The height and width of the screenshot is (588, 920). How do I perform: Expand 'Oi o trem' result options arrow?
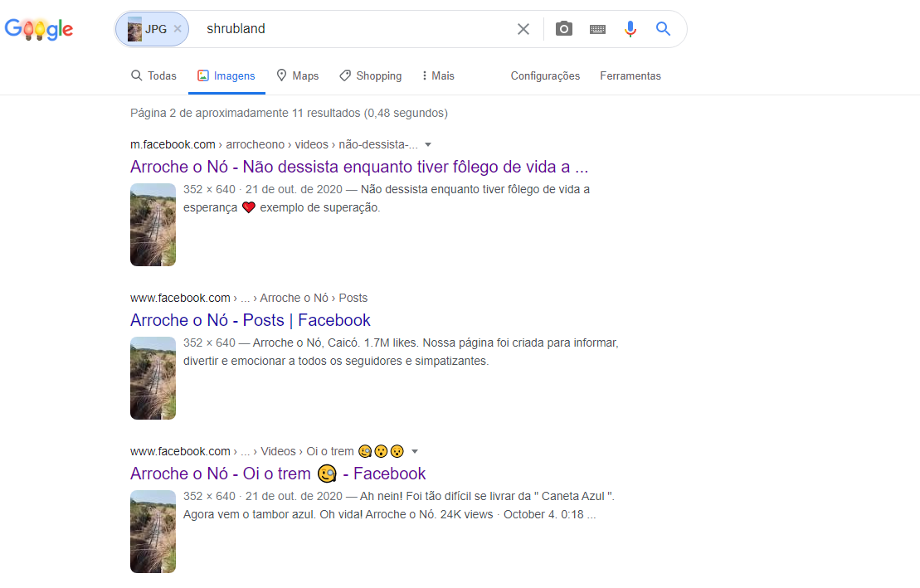pos(415,451)
